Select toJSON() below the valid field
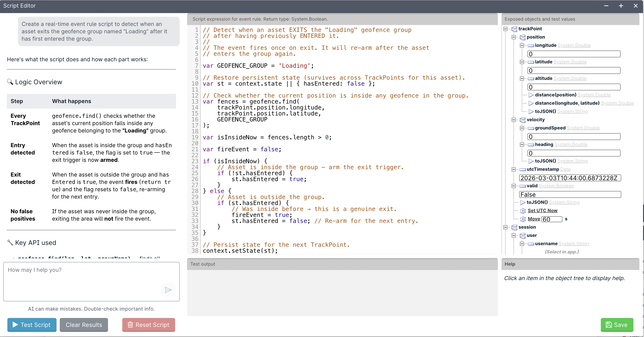Image resolution: width=644 pixels, height=337 pixels. [537, 202]
